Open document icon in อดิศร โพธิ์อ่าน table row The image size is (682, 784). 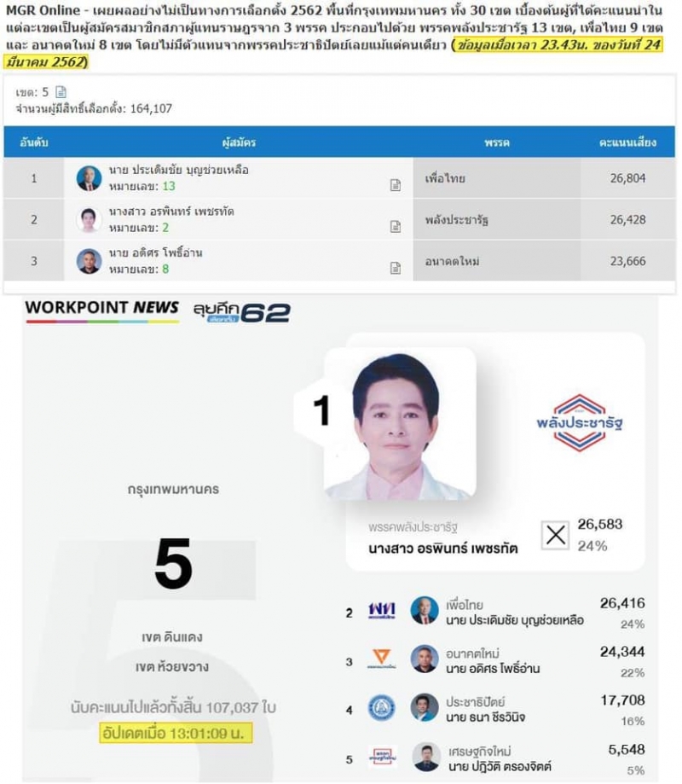396,268
